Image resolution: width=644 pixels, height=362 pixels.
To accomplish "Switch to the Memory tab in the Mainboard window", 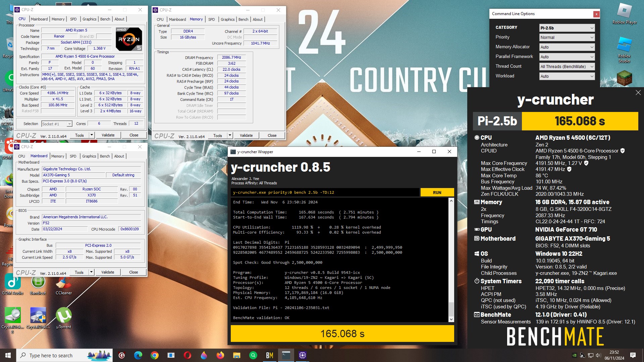I will 58,156.
